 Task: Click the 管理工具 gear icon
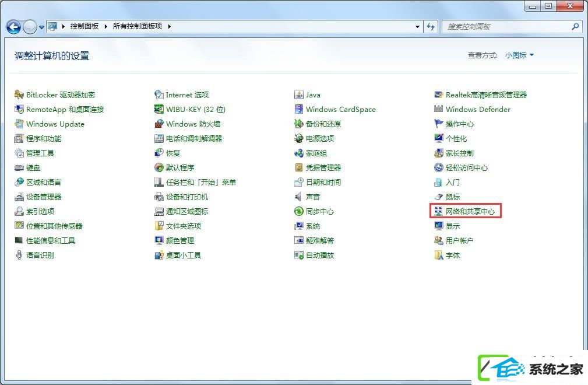pyautogui.click(x=19, y=153)
